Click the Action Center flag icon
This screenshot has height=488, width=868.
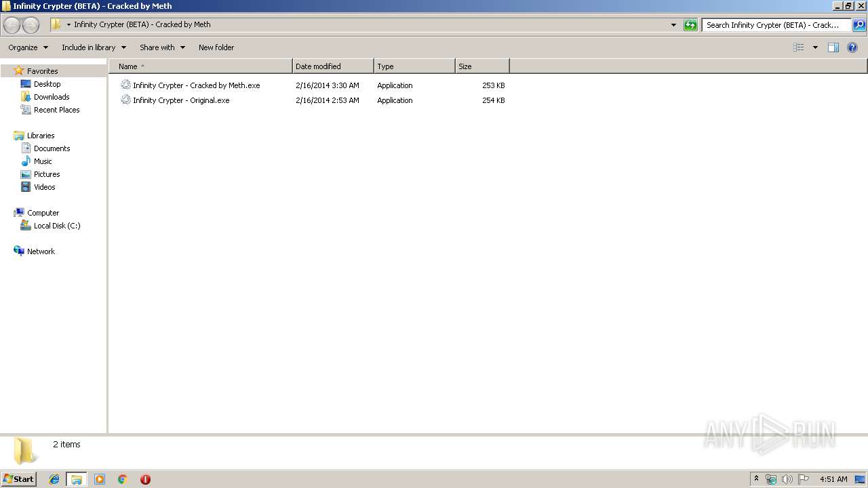pos(804,479)
